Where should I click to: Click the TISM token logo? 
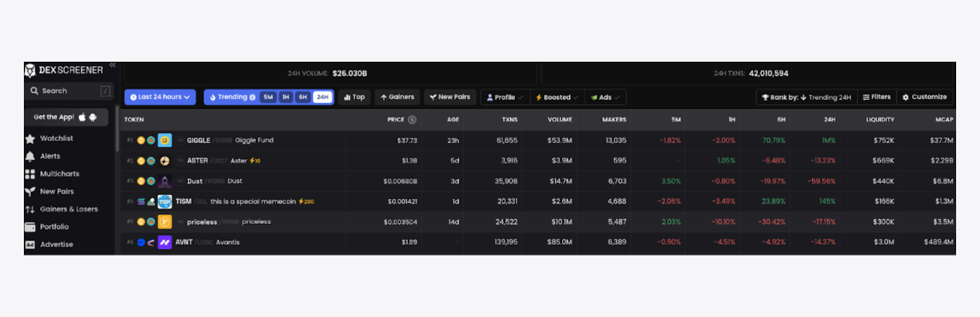tap(165, 201)
